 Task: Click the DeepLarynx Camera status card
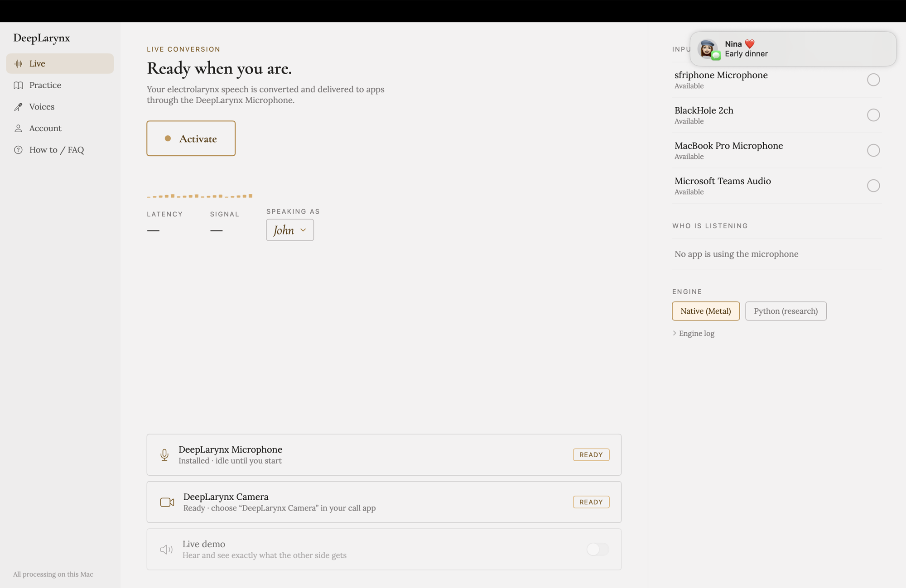pos(384,502)
